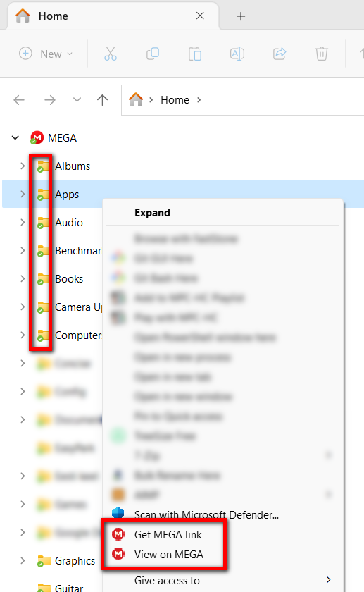Image resolution: width=364 pixels, height=592 pixels.
Task: Click the home icon in address bar
Action: tap(136, 99)
